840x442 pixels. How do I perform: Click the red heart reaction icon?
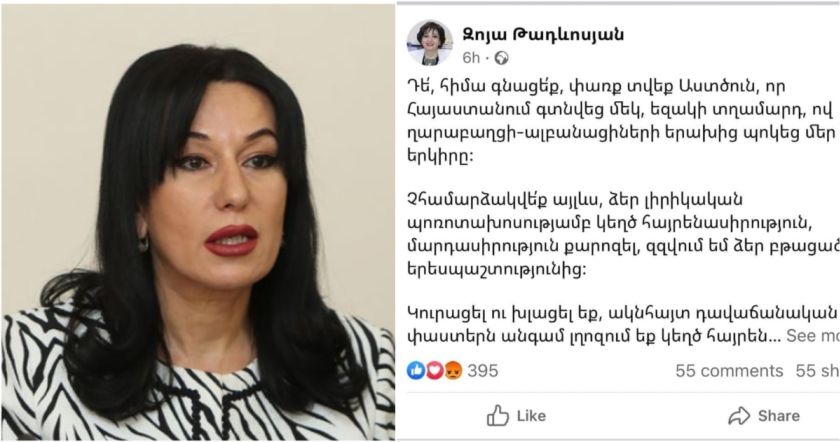click(x=434, y=370)
